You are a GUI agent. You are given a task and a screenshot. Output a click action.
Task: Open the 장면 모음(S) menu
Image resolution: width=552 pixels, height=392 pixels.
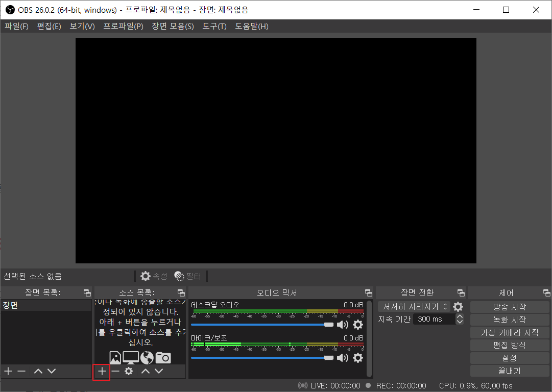click(x=173, y=27)
